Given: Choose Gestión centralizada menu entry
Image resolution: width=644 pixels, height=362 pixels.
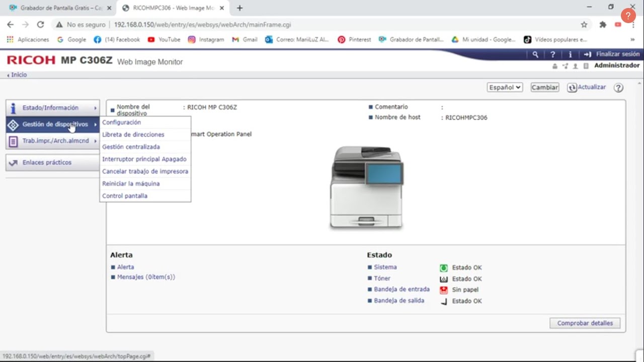Looking at the screenshot, I should 131,147.
